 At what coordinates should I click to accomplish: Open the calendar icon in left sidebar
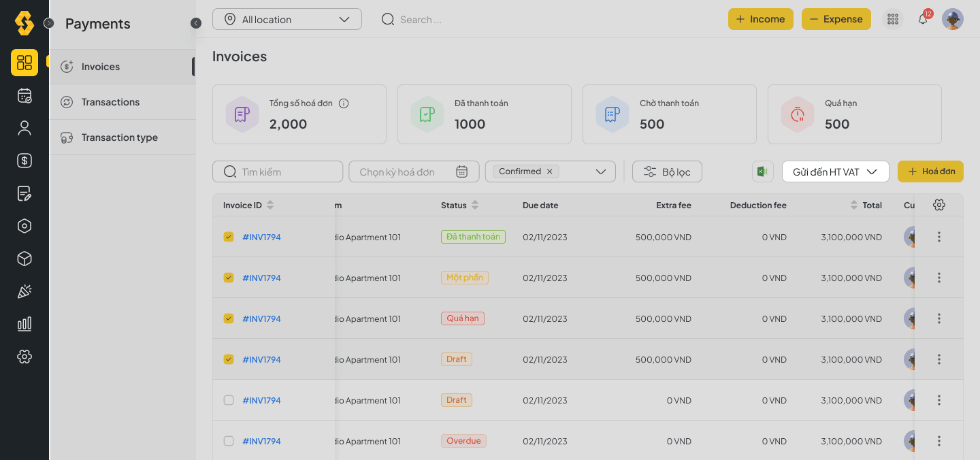click(x=24, y=95)
